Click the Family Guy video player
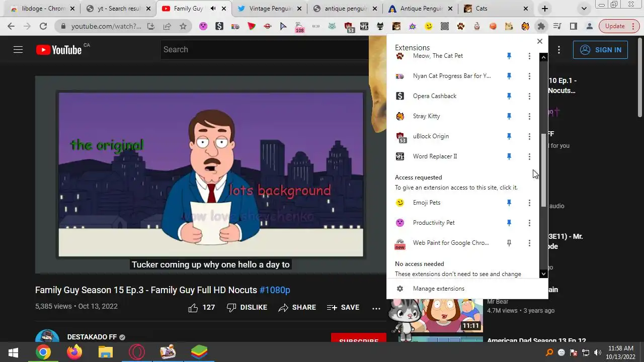The height and width of the screenshot is (362, 644). pyautogui.click(x=211, y=174)
